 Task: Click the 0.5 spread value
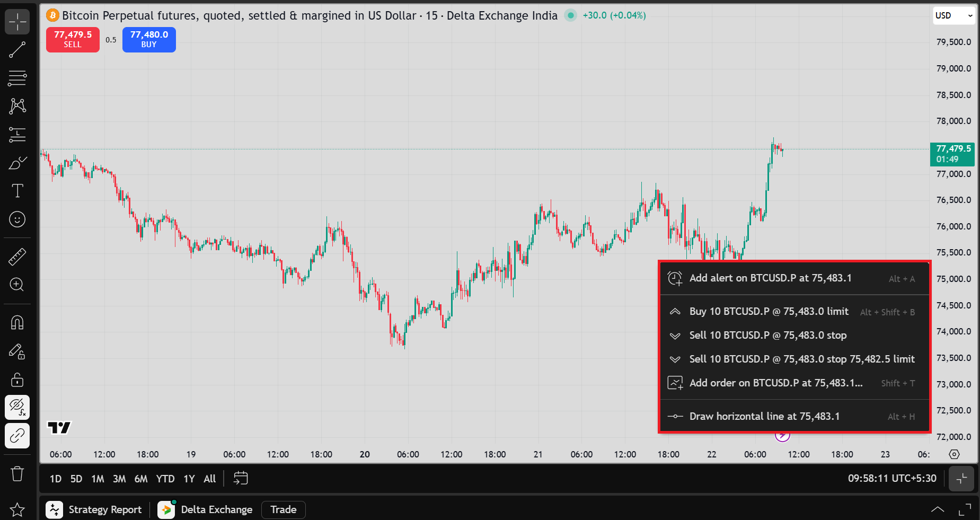click(x=111, y=40)
